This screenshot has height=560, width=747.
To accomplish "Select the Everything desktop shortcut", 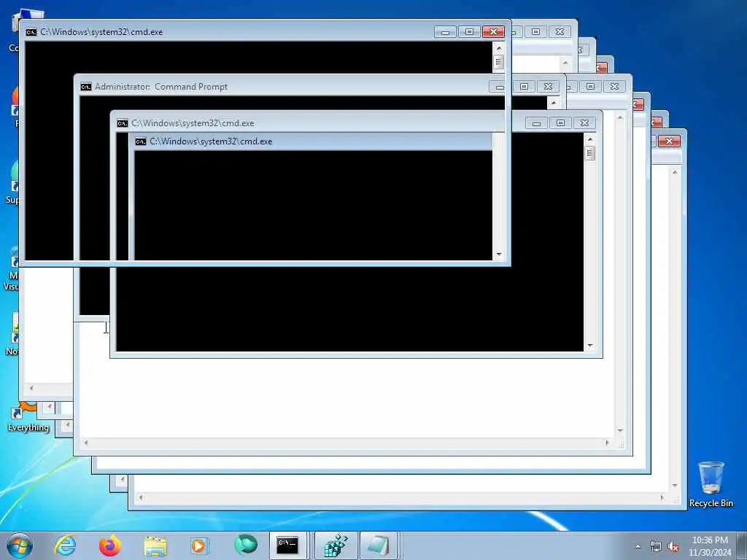I will [28, 418].
